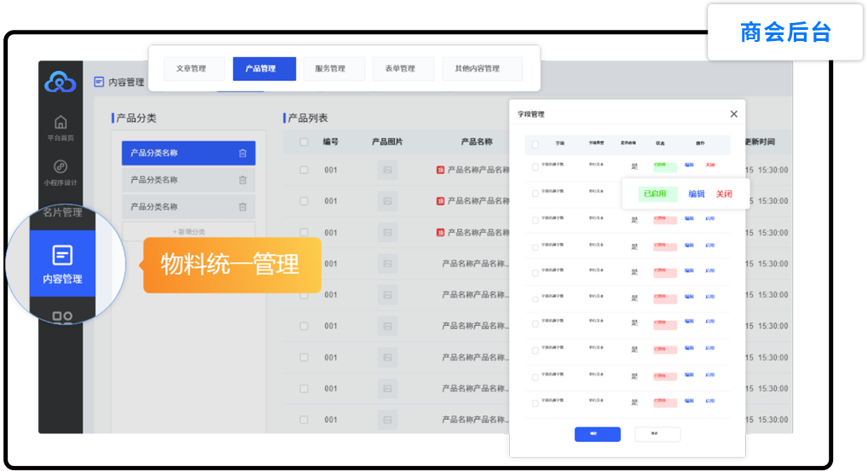Click the enlarged blue 编辑 link

coord(697,194)
